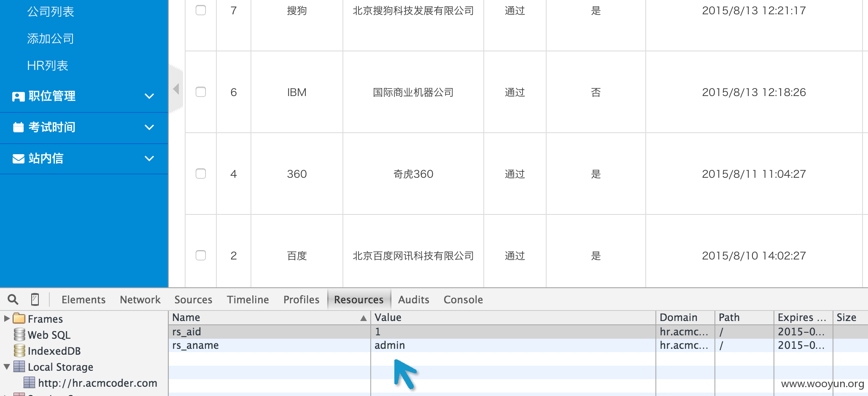Click the 百度 short name cell
The image size is (868, 396).
point(297,256)
